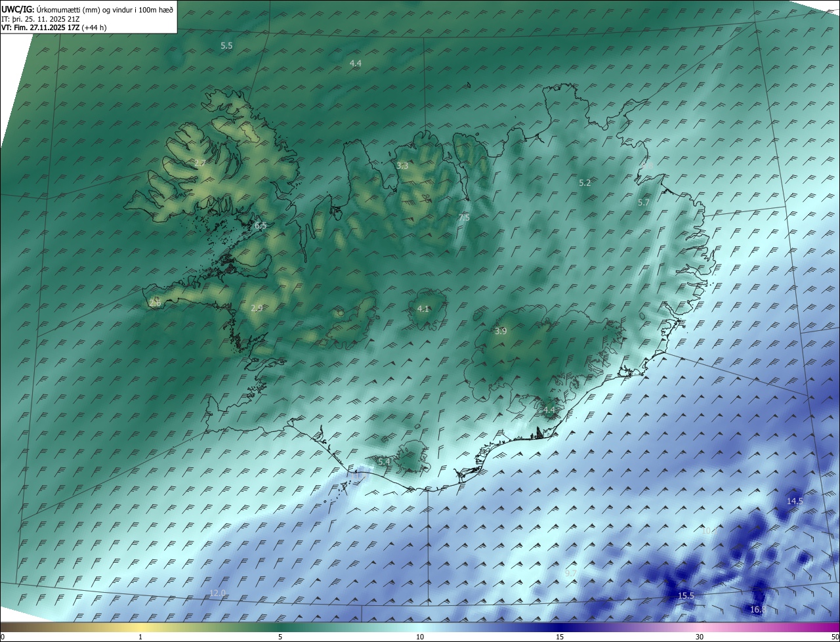Click the 16.8 precipitation value label
This screenshot has height=642, width=840.
757,610
